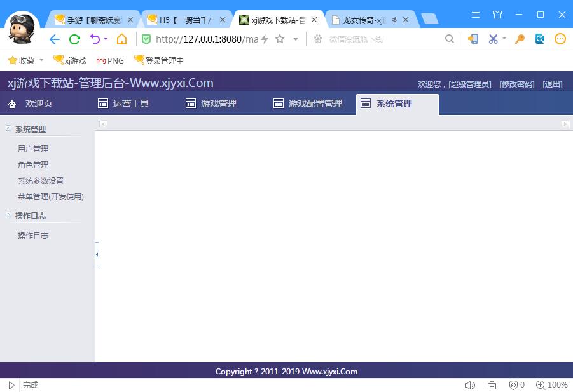The width and height of the screenshot is (573, 392).
Task: Click the 修改密码 link
Action: tap(516, 84)
